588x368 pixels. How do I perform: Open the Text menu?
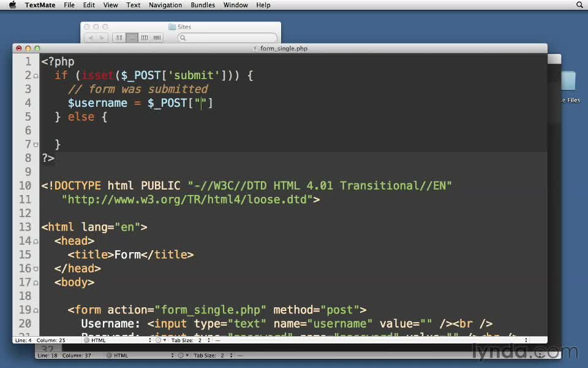pos(133,5)
